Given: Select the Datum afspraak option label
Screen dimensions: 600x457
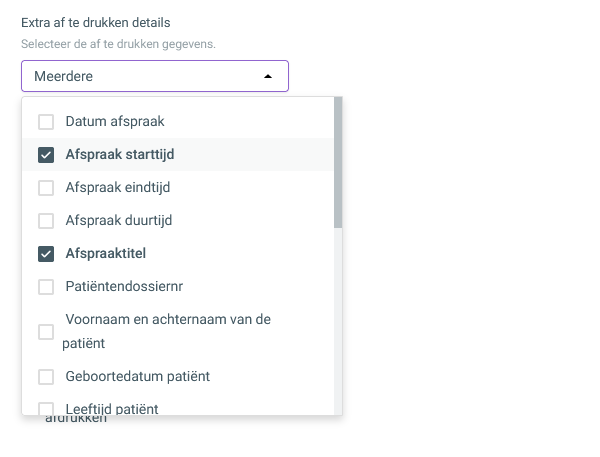Looking at the screenshot, I should click(115, 122).
